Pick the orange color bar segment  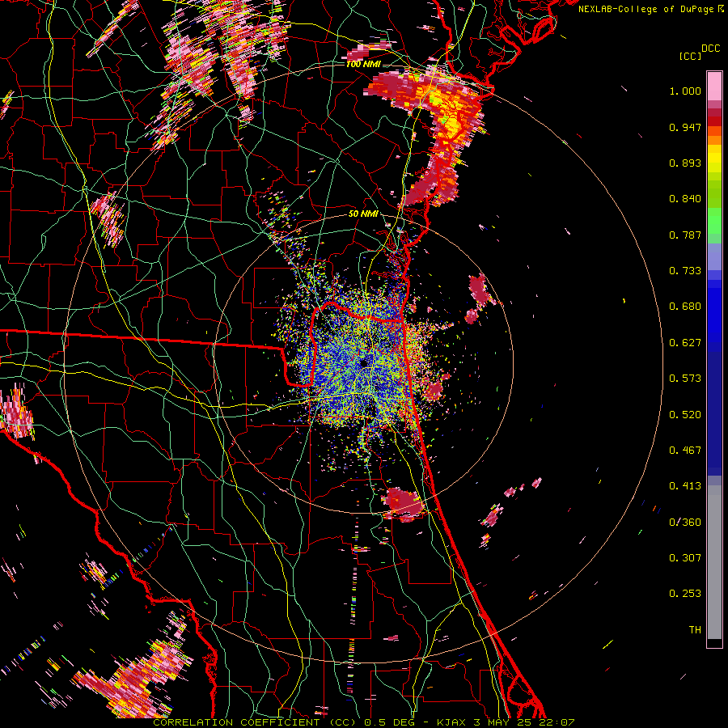click(714, 140)
